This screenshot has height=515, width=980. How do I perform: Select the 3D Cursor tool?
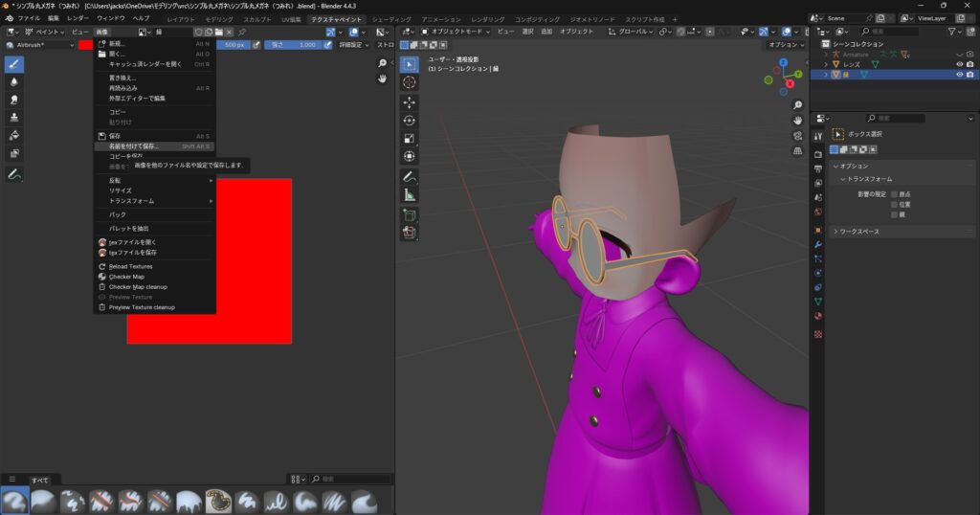pos(410,82)
